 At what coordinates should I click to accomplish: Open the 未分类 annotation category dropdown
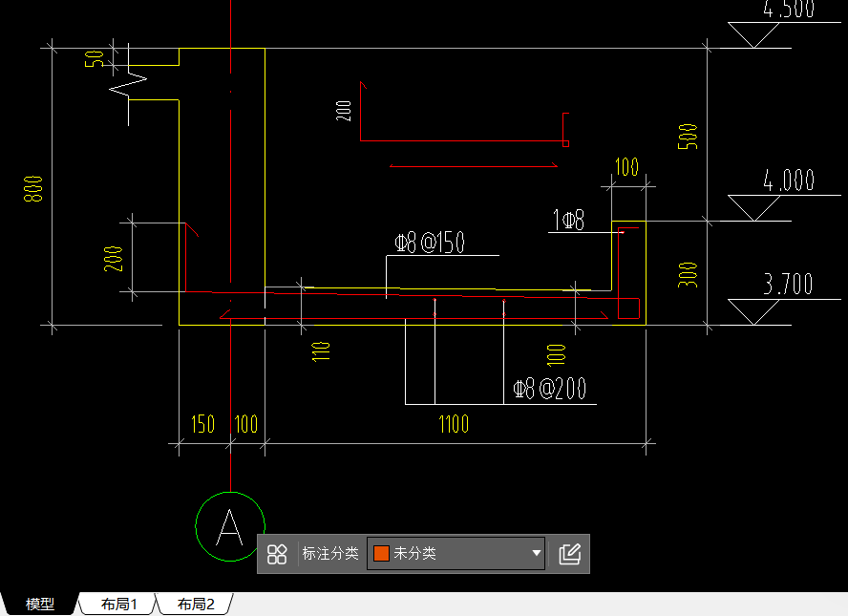[456, 553]
